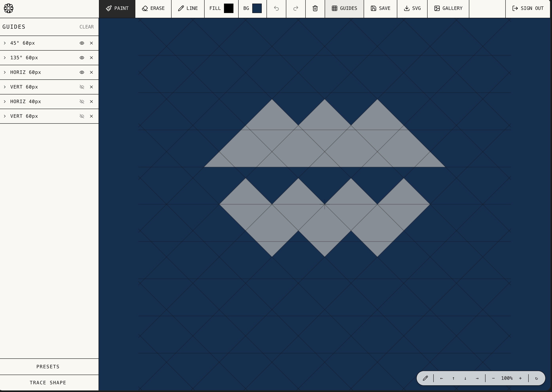Click the reset view rotate icon

tap(537, 378)
